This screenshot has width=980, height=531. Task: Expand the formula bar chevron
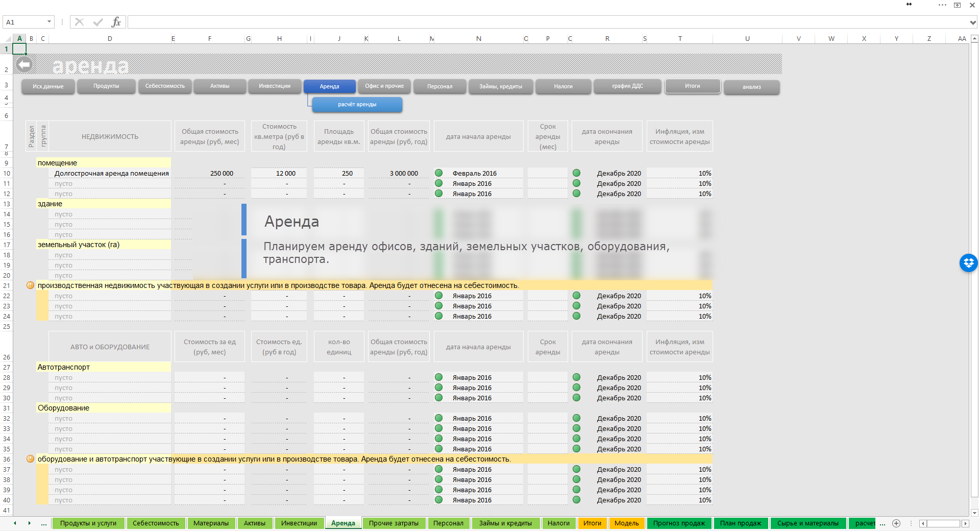click(973, 22)
